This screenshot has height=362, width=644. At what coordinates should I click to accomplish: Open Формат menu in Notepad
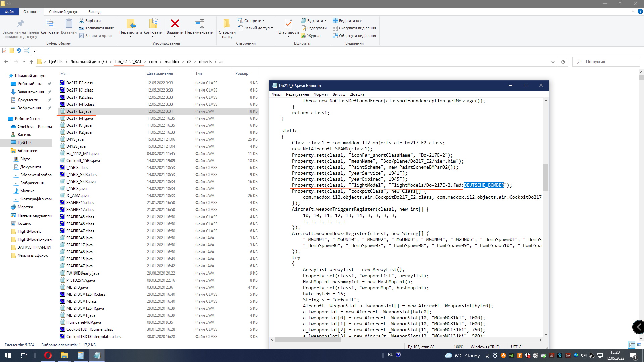pos(320,94)
